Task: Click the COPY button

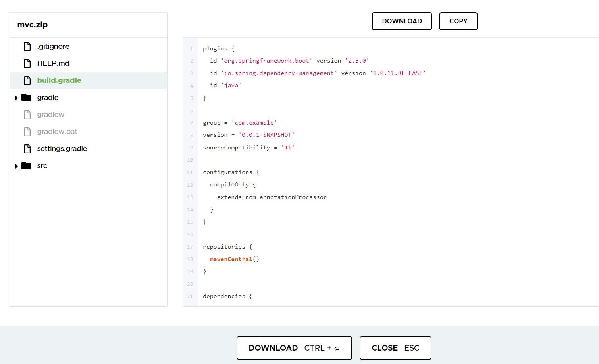Action: tap(458, 21)
